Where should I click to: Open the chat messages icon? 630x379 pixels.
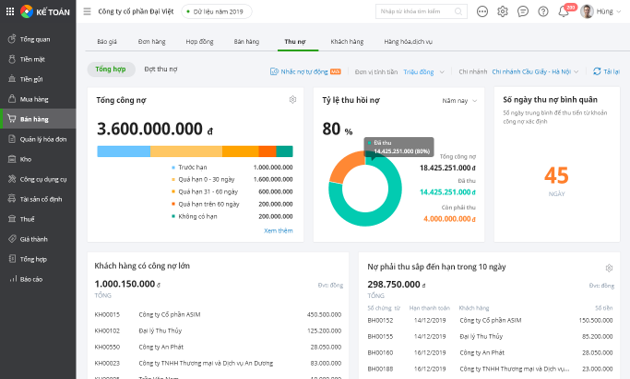tap(523, 12)
